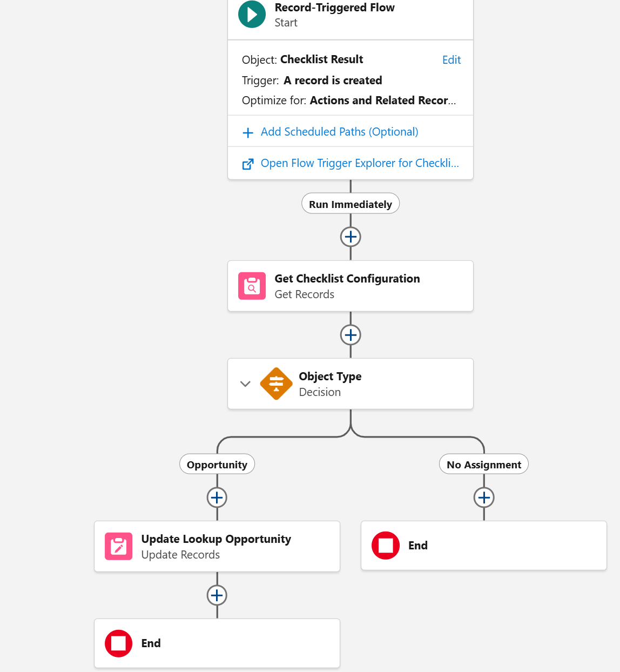620x672 pixels.
Task: Add element on the Opportunity path
Action: tap(217, 498)
